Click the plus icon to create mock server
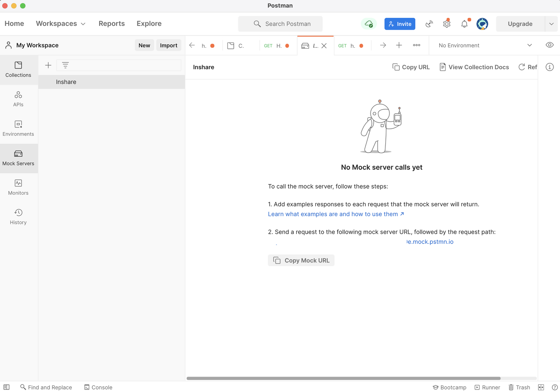Image resolution: width=560 pixels, height=392 pixels. (48, 65)
